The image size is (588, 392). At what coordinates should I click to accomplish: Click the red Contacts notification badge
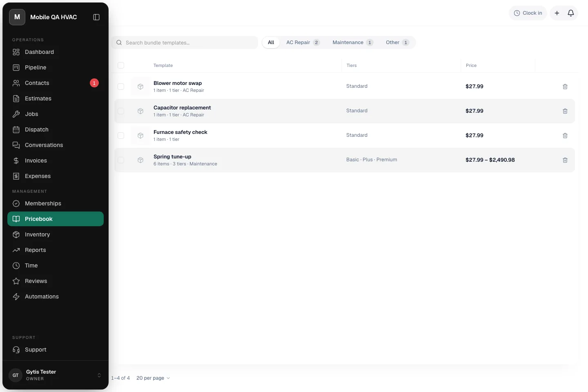(x=94, y=83)
